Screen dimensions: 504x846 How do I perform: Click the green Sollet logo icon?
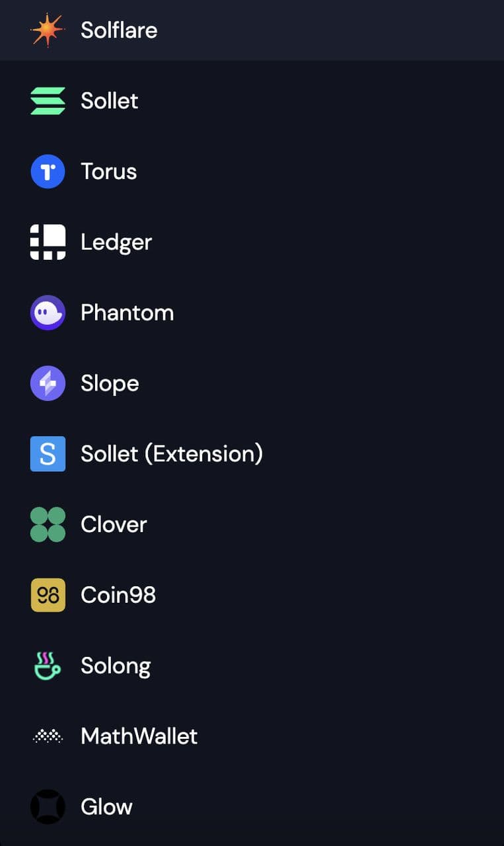click(48, 101)
